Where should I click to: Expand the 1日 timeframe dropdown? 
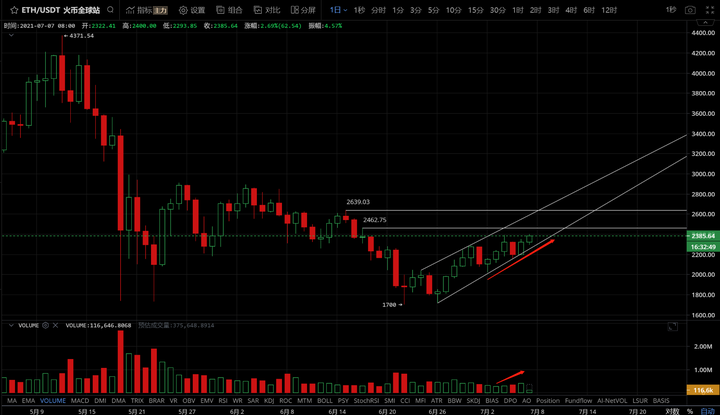pyautogui.click(x=338, y=10)
